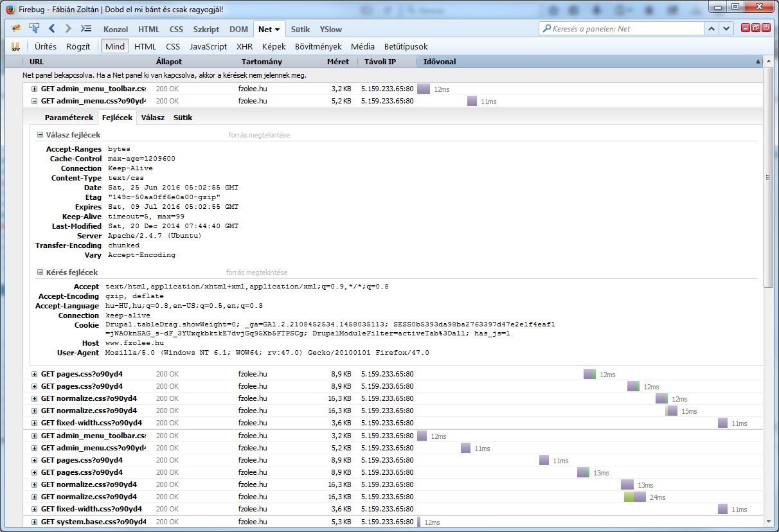
Task: Toggle the break on XHR icon
Action: [x=16, y=46]
